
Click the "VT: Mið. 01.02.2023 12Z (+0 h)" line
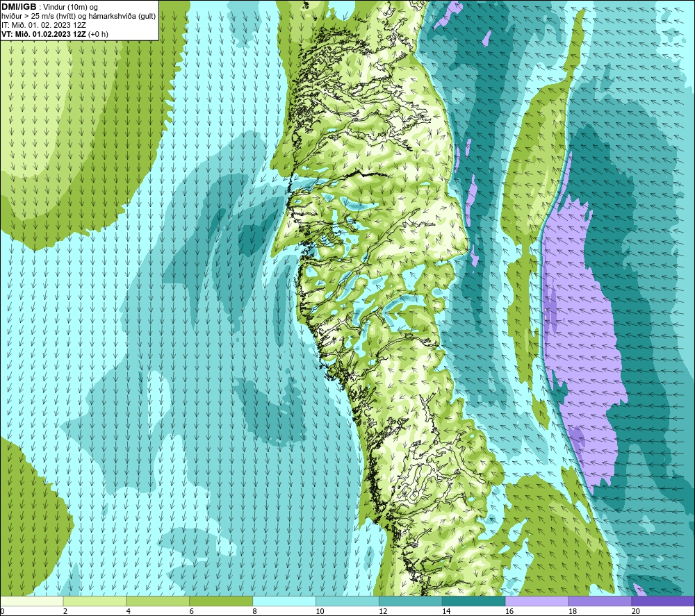[x=54, y=34]
